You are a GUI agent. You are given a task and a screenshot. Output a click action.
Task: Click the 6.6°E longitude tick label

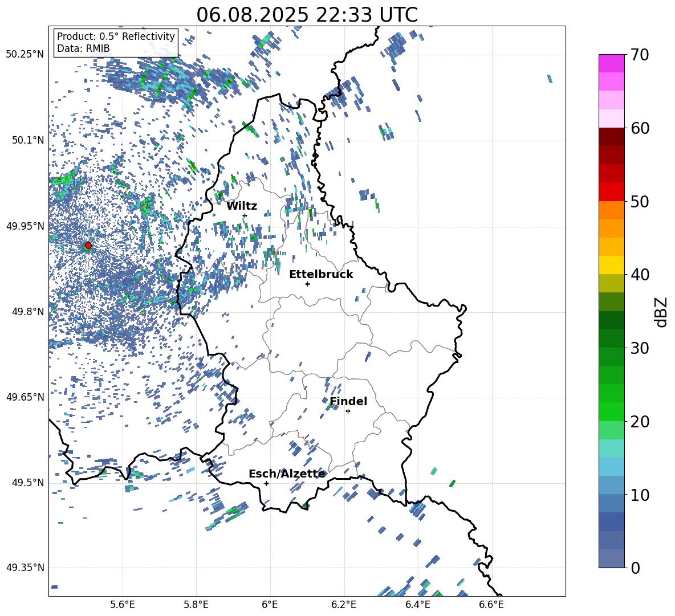[491, 605]
